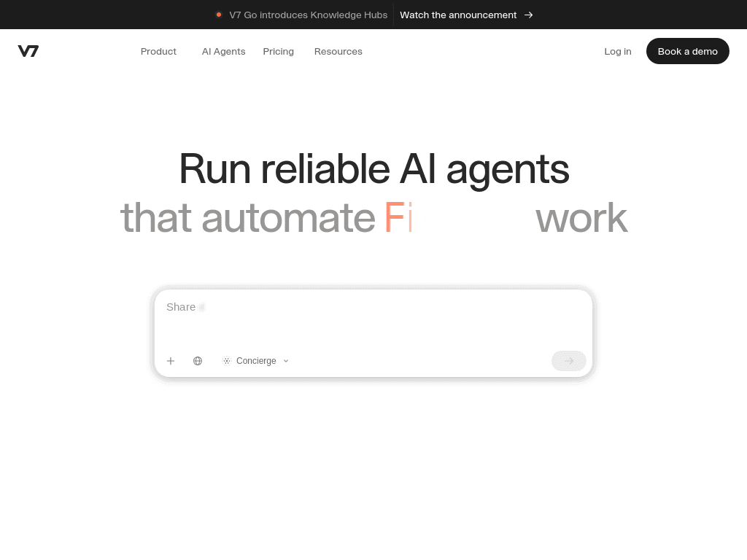Go to the Pricing page
This screenshot has height=560, width=747.
[x=278, y=51]
